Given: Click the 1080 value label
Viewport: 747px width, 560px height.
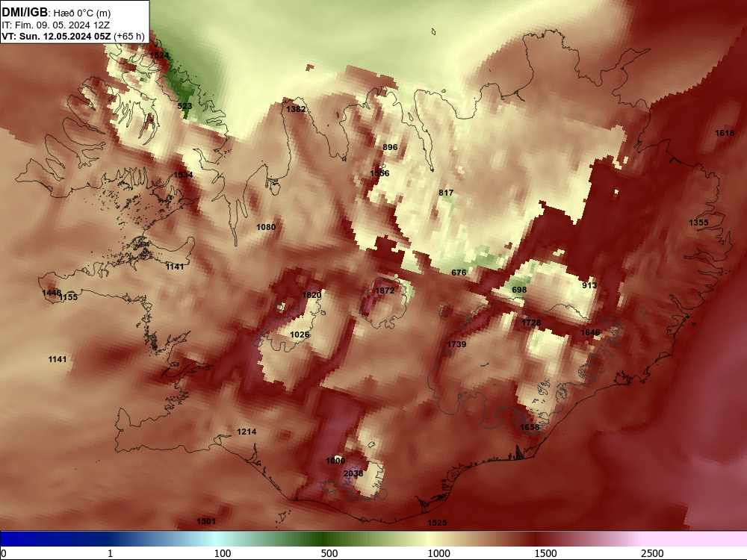Looking at the screenshot, I should [266, 227].
